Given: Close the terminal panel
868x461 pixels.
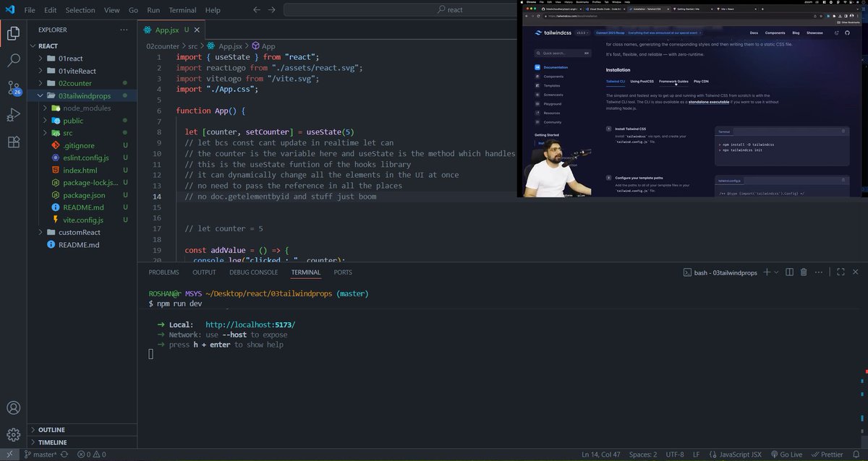Looking at the screenshot, I should coord(856,272).
